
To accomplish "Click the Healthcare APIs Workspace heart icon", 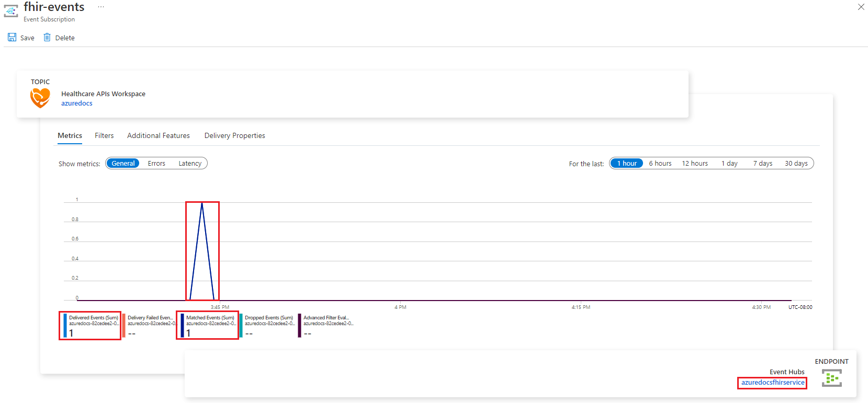I will tap(40, 98).
